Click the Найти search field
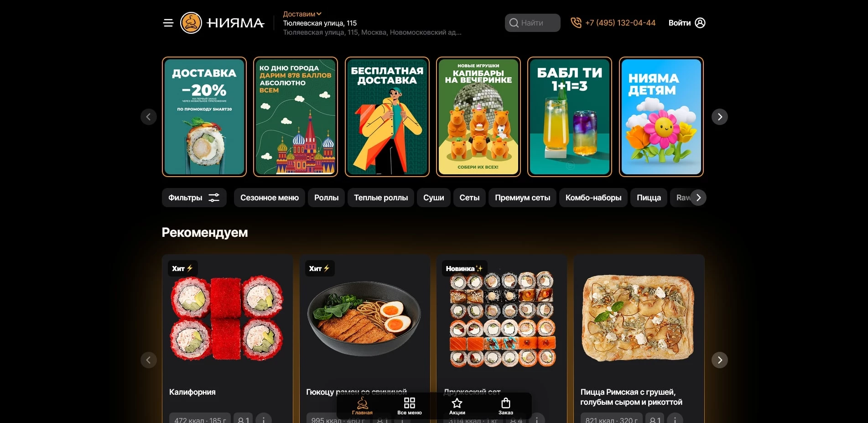Screen dimensions: 868x423 532,23
